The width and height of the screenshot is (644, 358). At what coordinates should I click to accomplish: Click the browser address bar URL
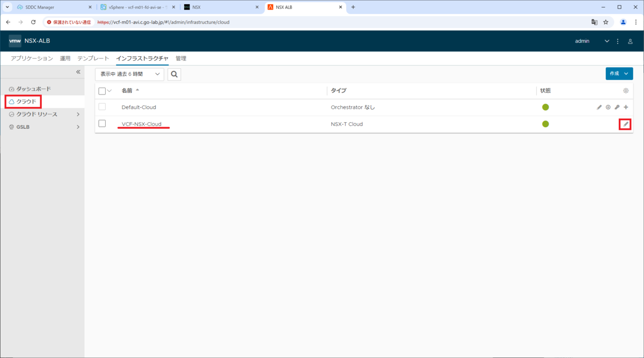pyautogui.click(x=164, y=22)
